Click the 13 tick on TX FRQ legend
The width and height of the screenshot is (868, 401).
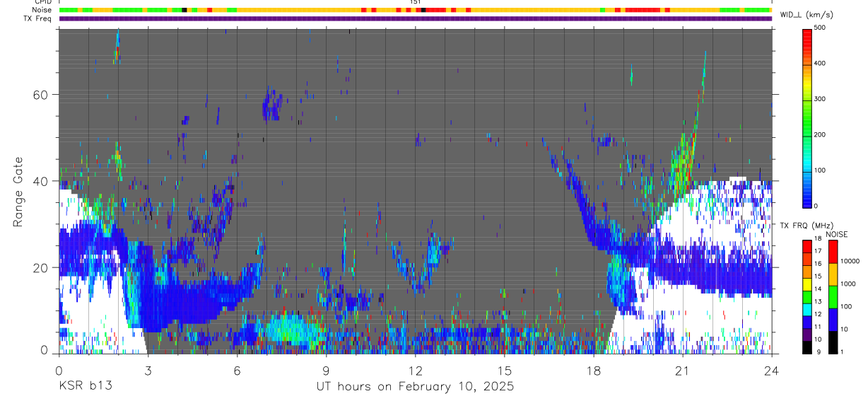point(819,302)
